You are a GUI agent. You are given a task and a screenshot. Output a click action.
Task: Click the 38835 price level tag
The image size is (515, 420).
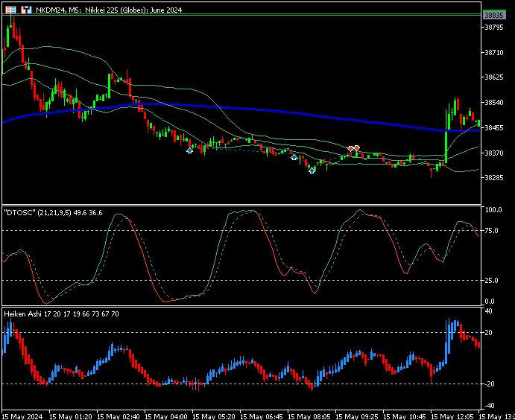coord(493,15)
